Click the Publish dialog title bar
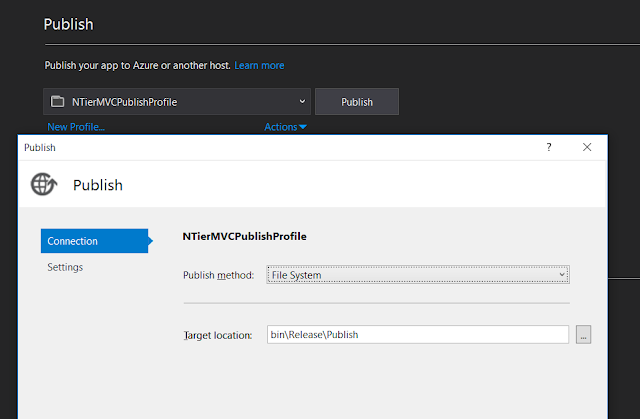This screenshot has width=640, height=419. (280, 147)
